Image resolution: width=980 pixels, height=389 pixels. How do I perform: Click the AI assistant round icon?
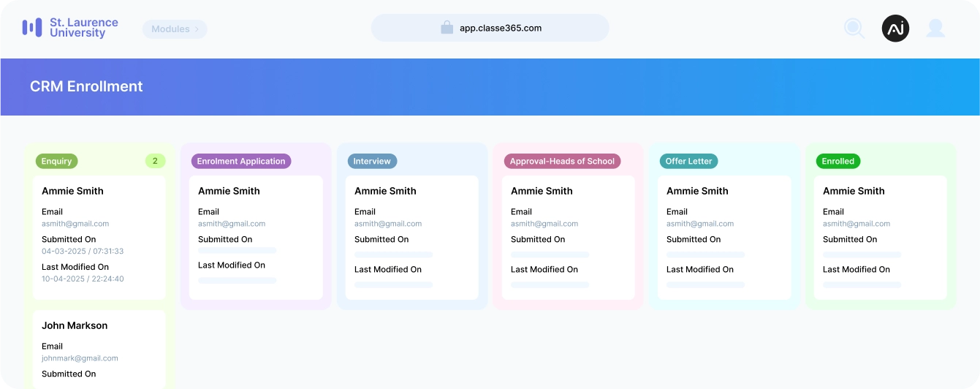pos(895,29)
